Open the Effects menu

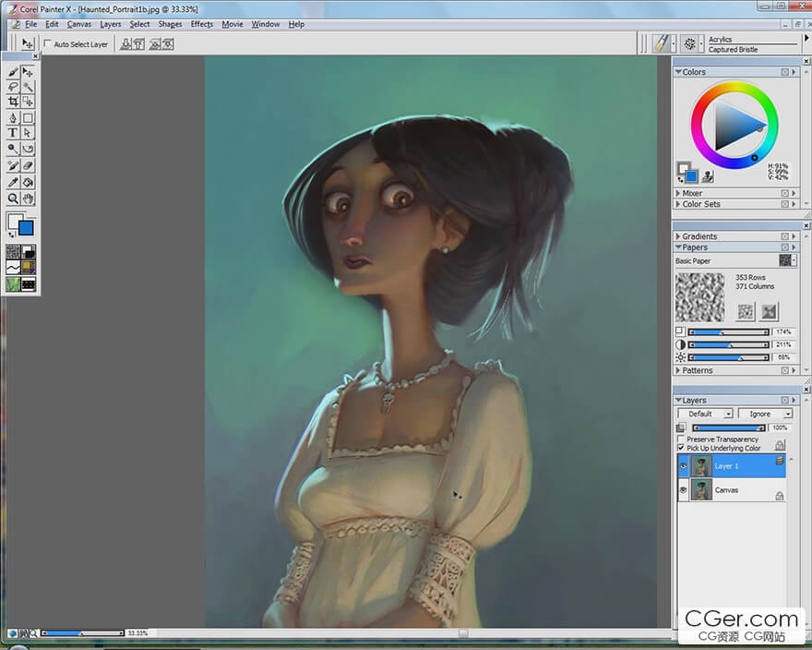201,24
